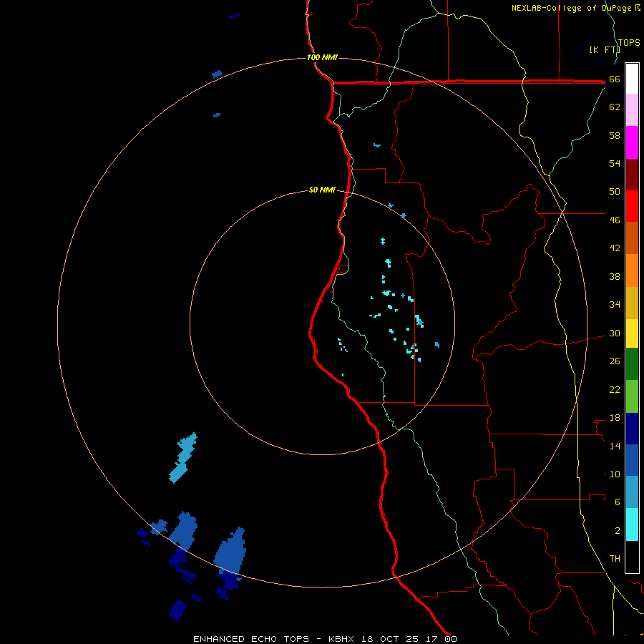The image size is (644, 644).
Task: Click the legend value 42
Action: [615, 248]
